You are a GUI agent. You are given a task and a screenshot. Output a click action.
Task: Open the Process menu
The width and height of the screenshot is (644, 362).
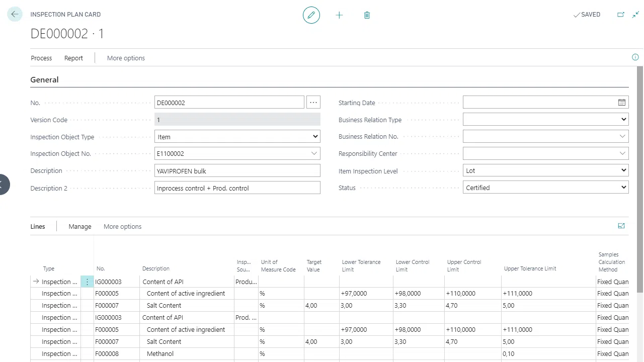coord(41,58)
